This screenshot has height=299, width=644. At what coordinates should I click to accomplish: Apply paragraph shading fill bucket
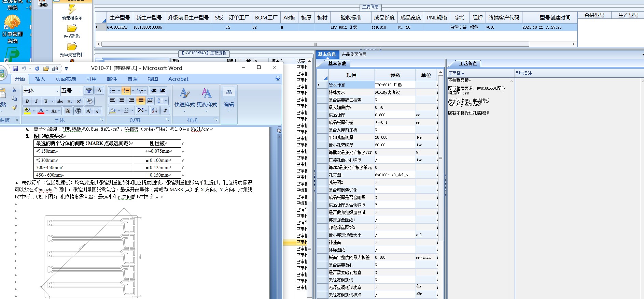(113, 110)
